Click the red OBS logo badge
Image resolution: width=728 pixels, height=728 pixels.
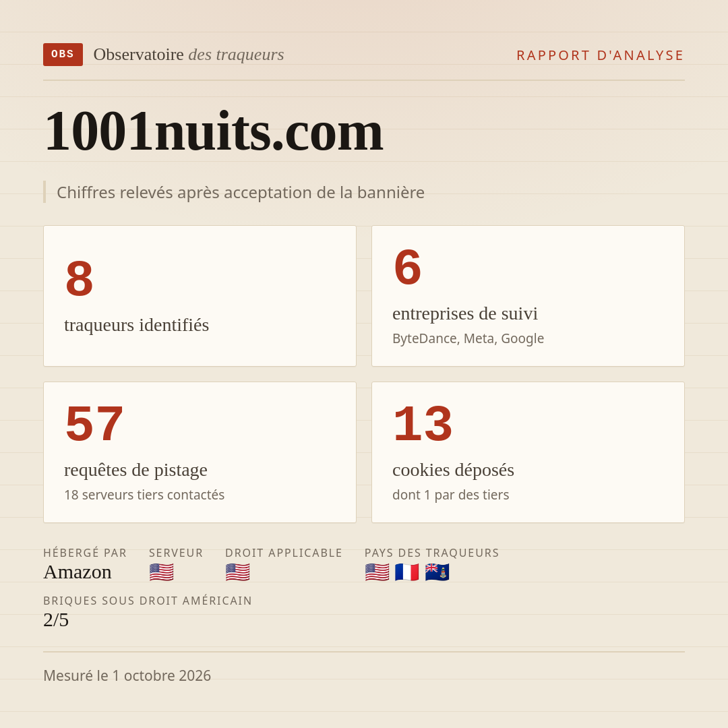(63, 55)
